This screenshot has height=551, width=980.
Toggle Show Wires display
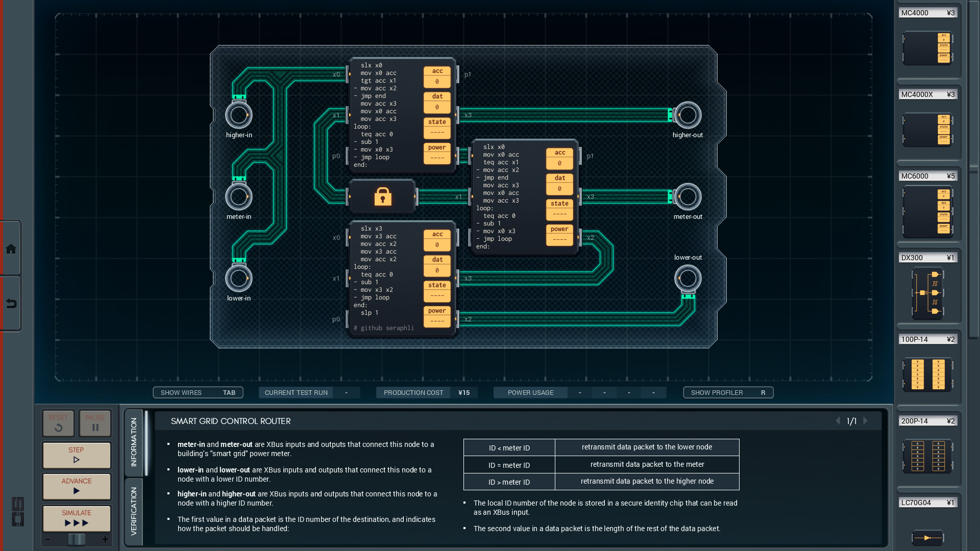pos(198,392)
